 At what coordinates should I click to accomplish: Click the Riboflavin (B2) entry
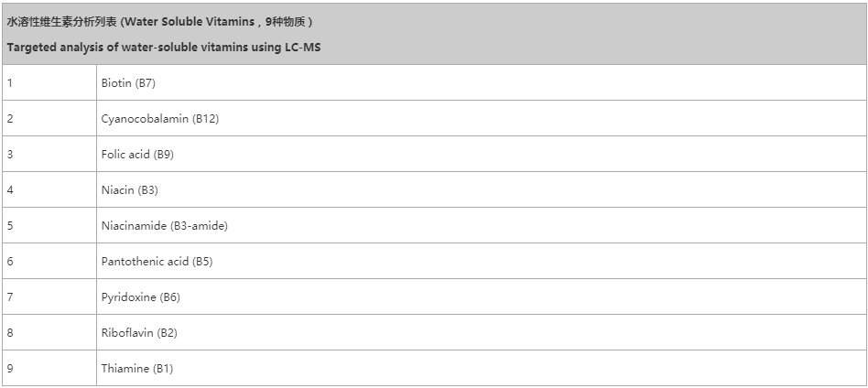click(x=139, y=333)
